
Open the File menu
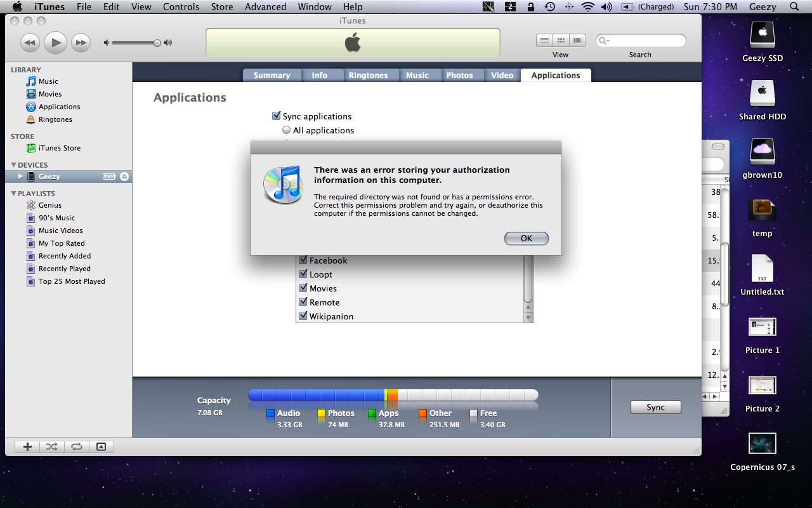[x=84, y=7]
